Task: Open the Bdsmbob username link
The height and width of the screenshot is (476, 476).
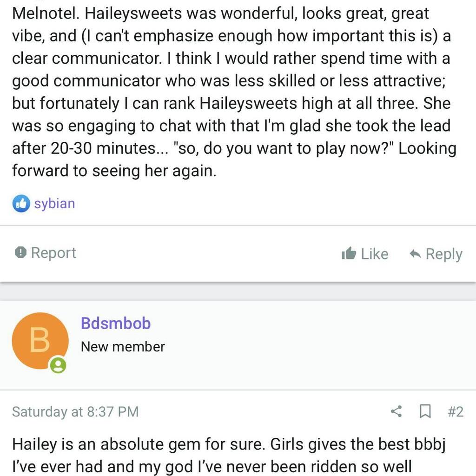Action: click(116, 324)
